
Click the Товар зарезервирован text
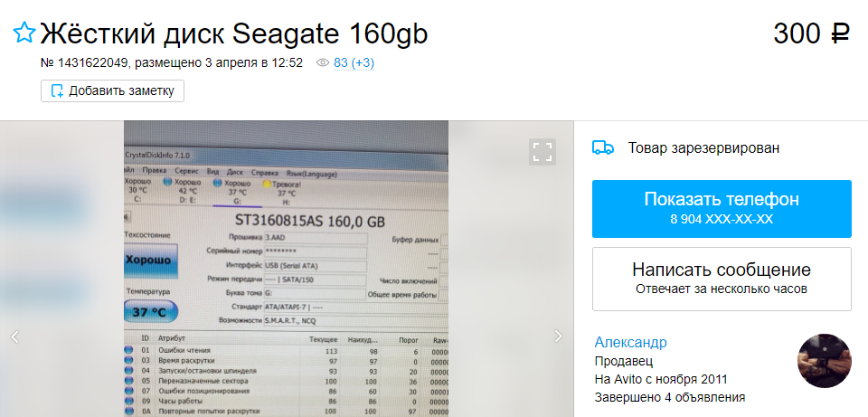coord(703,148)
